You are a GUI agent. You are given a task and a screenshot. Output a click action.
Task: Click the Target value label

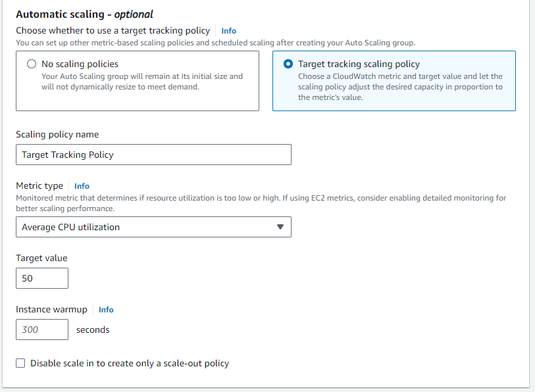click(x=41, y=258)
